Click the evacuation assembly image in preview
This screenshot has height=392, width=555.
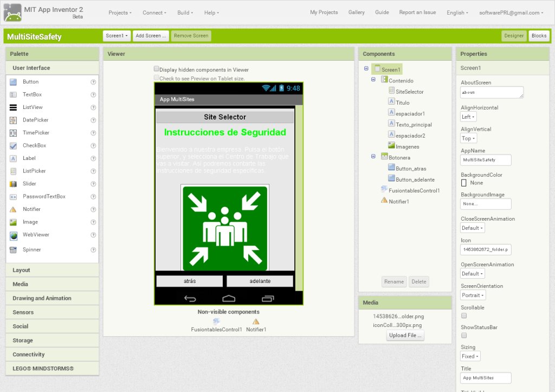225,228
